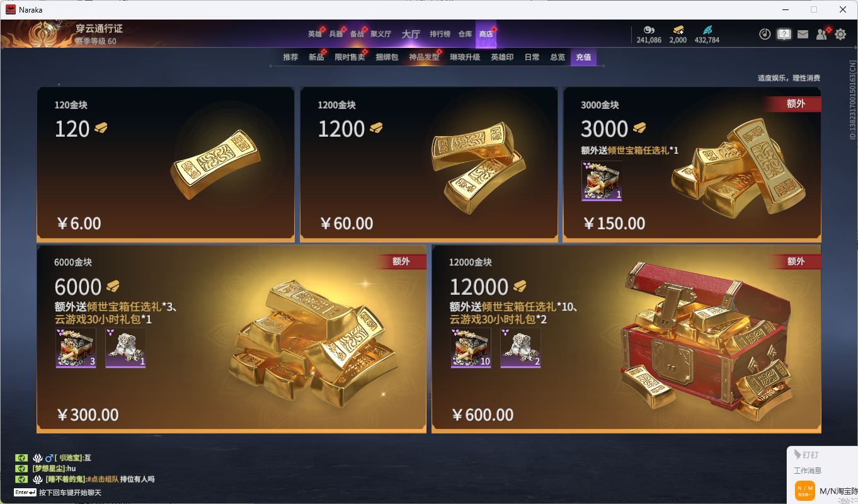Screen dimensions: 858x504
Task: Click the silver coin currency icon showing 241,086
Action: pyautogui.click(x=649, y=30)
